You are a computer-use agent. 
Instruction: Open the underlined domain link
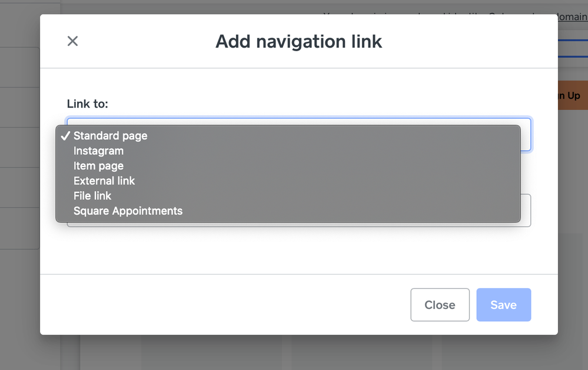click(x=572, y=17)
